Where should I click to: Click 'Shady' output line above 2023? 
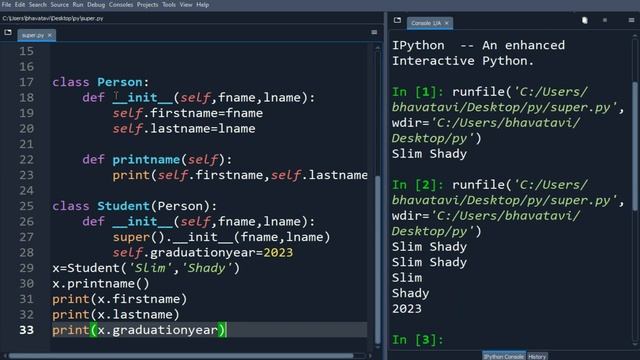click(410, 293)
